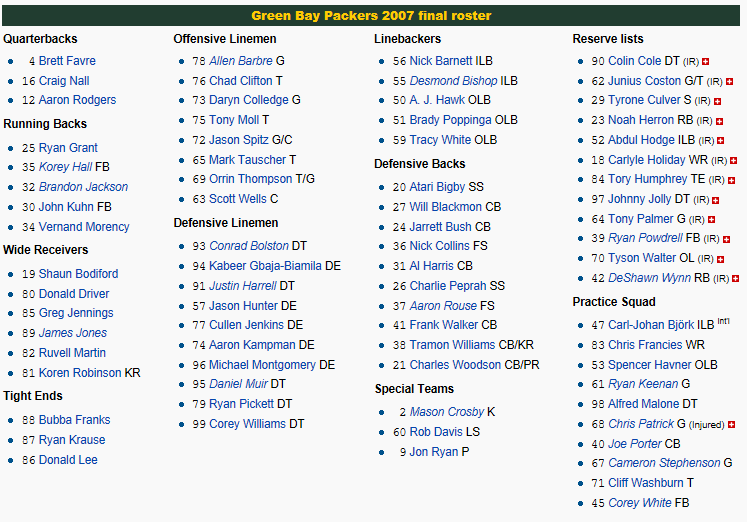Image resolution: width=747 pixels, height=522 pixels.
Task: Follow the Korey Hall link
Action: pos(65,167)
